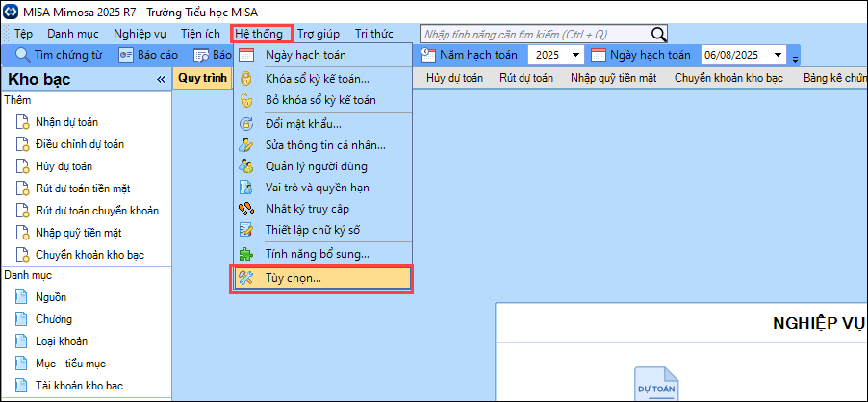The height and width of the screenshot is (402, 868).
Task: Click the document icon beside Nhận dự toán
Action: (22, 122)
